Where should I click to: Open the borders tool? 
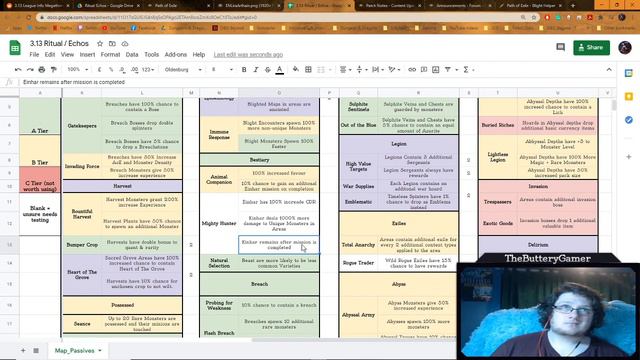click(x=308, y=70)
